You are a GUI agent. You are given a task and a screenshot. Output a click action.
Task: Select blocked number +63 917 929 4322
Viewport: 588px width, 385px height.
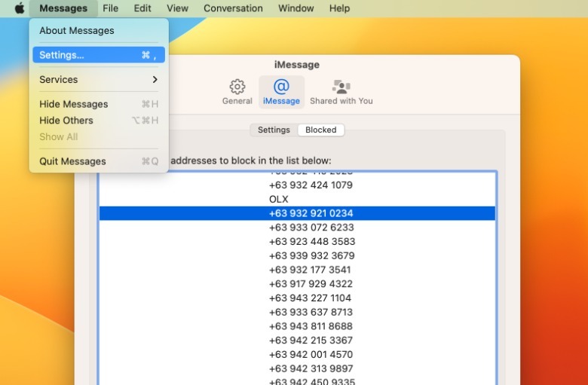[311, 284]
